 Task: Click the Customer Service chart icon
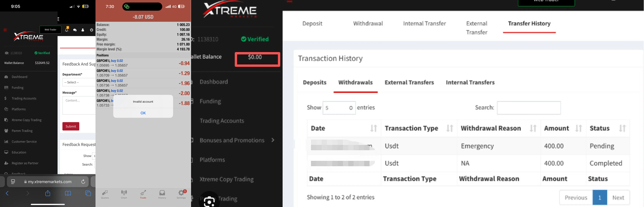coord(6,141)
